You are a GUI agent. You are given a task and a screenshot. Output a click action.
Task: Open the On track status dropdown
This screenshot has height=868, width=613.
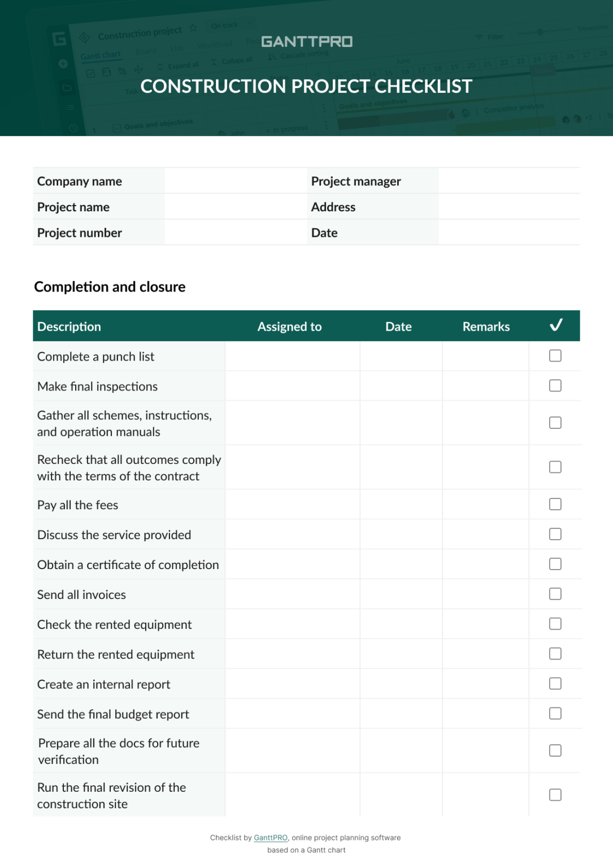pos(225,24)
